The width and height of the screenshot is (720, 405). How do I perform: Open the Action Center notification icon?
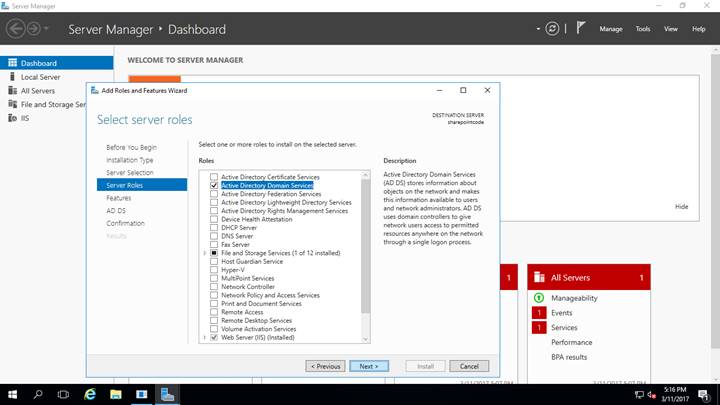tap(704, 394)
